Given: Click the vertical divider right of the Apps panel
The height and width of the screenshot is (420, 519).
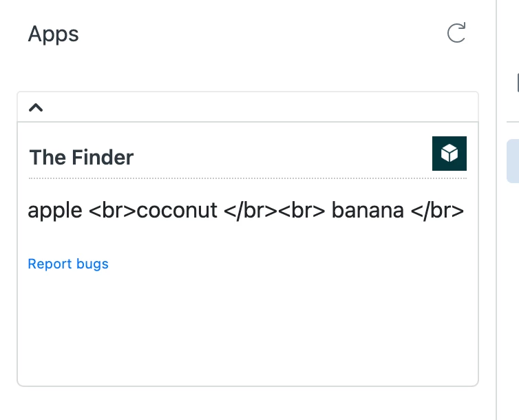Looking at the screenshot, I should click(496, 210).
